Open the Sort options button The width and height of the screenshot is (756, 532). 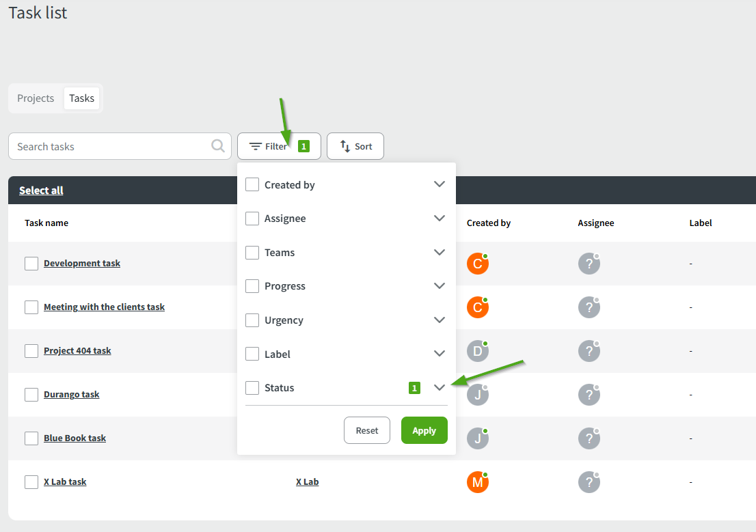[355, 146]
